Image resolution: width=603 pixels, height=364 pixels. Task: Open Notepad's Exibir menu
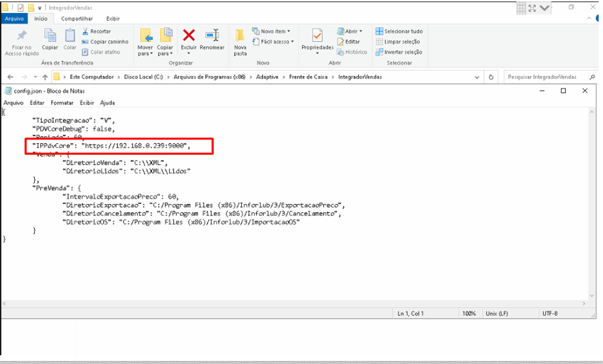[87, 103]
